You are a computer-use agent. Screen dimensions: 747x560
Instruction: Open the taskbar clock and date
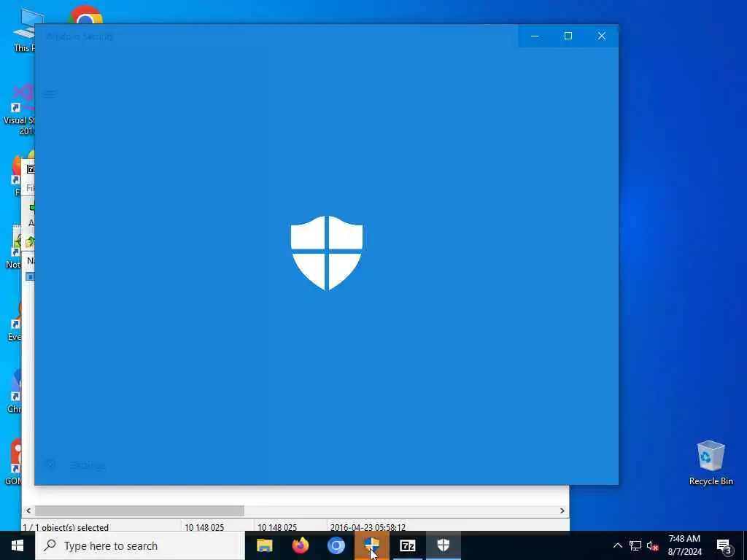[x=684, y=545]
